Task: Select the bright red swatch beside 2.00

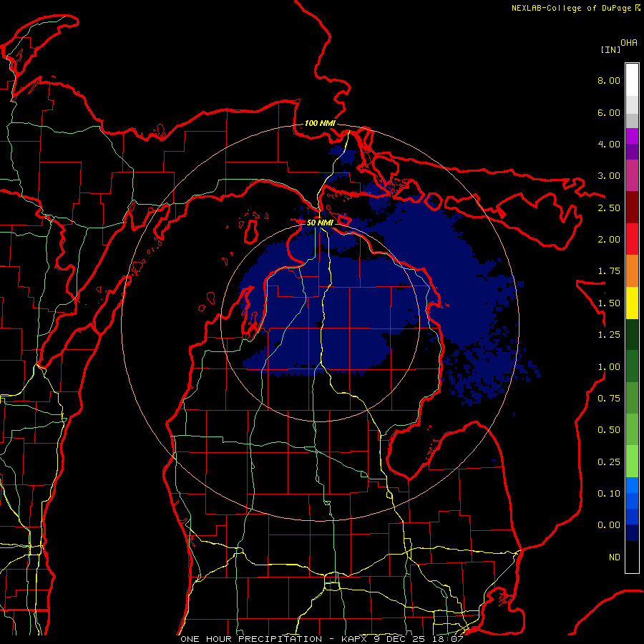Action: pyautogui.click(x=632, y=239)
